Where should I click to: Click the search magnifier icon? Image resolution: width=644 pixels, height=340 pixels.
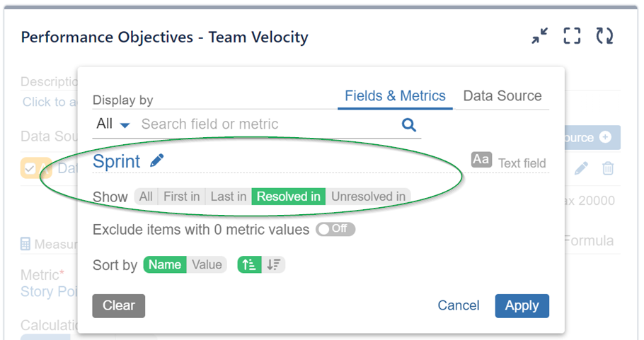408,124
